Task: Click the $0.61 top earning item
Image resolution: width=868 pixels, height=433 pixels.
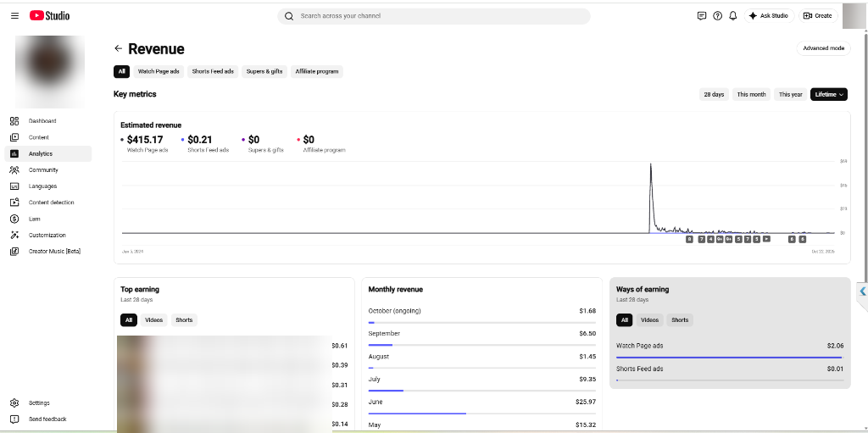Action: 339,346
